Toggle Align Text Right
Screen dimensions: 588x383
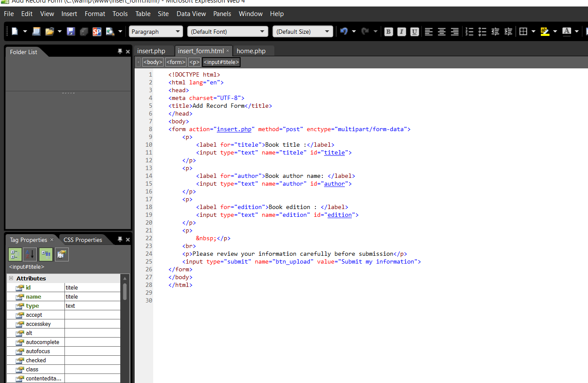455,32
